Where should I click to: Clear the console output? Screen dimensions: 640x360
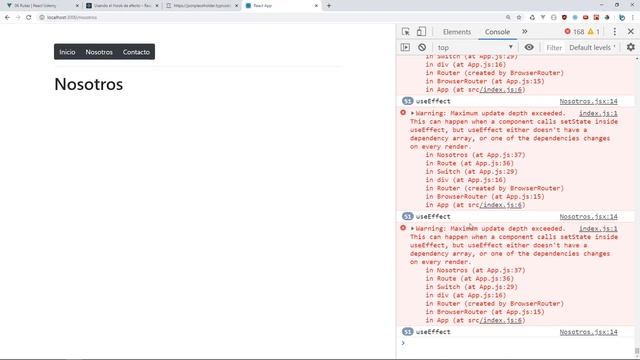pyautogui.click(x=422, y=47)
